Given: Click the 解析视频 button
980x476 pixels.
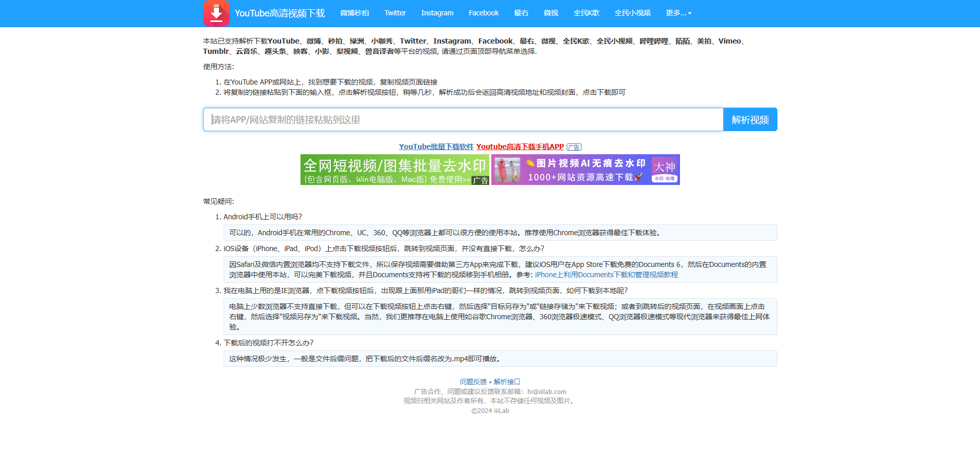Looking at the screenshot, I should [750, 119].
